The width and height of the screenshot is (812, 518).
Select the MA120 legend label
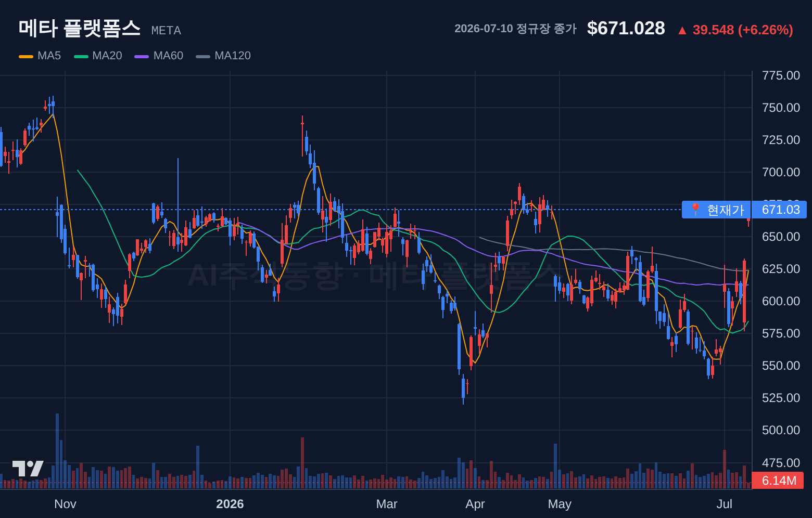[233, 56]
